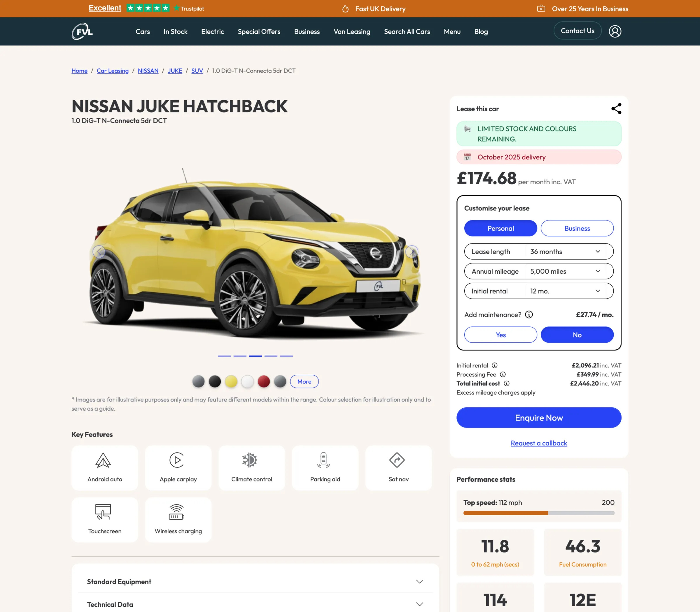Switch lease type to Business

577,228
